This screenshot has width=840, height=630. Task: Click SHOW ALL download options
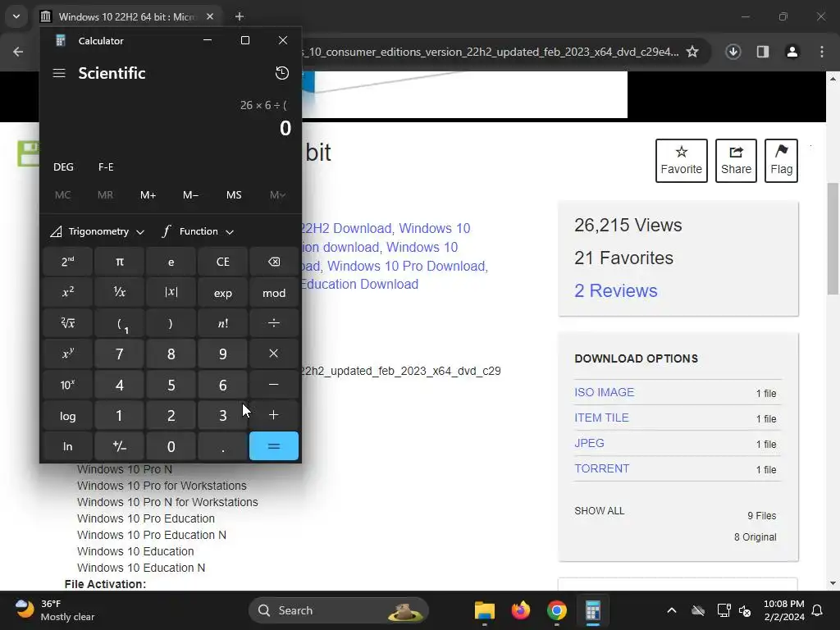599,510
